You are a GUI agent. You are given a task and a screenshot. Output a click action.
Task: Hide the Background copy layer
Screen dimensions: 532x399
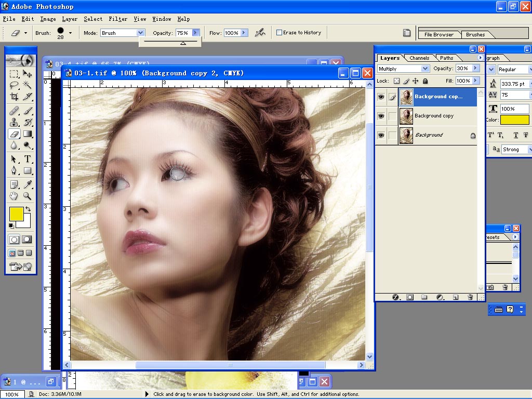[381, 116]
